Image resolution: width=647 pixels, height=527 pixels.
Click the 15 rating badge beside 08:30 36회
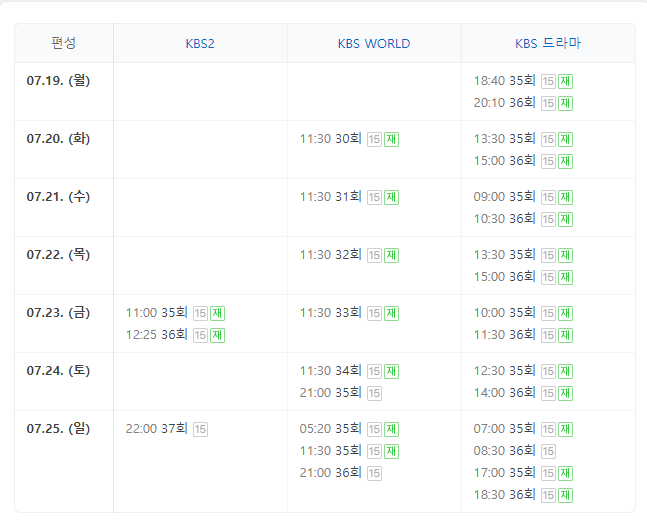(x=548, y=451)
